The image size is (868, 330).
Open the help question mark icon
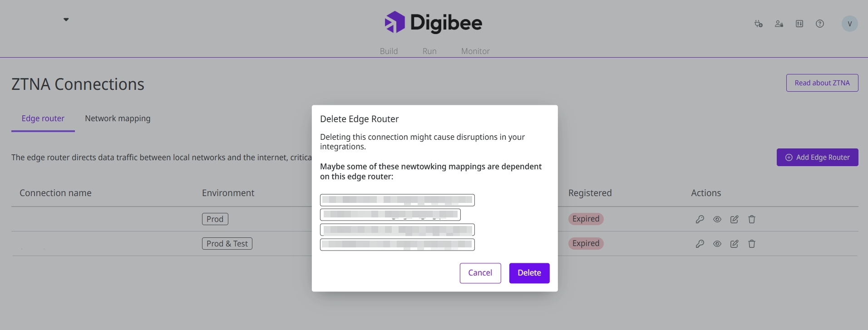(820, 24)
